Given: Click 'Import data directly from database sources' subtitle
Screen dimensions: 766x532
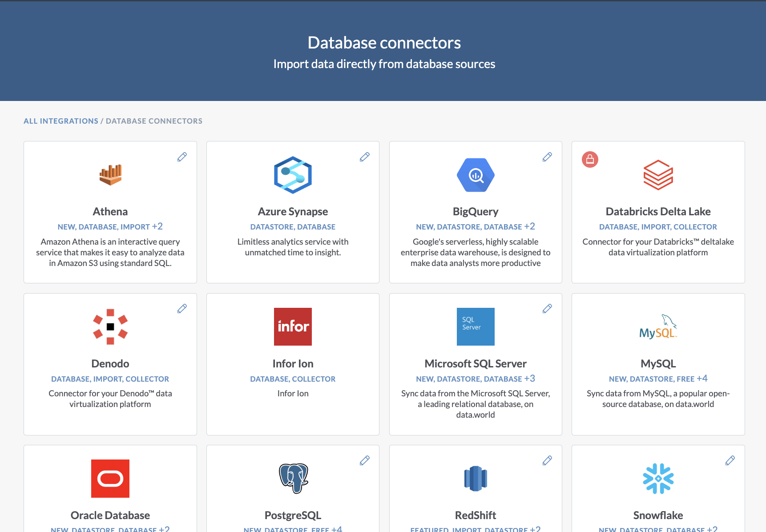Looking at the screenshot, I should tap(384, 64).
